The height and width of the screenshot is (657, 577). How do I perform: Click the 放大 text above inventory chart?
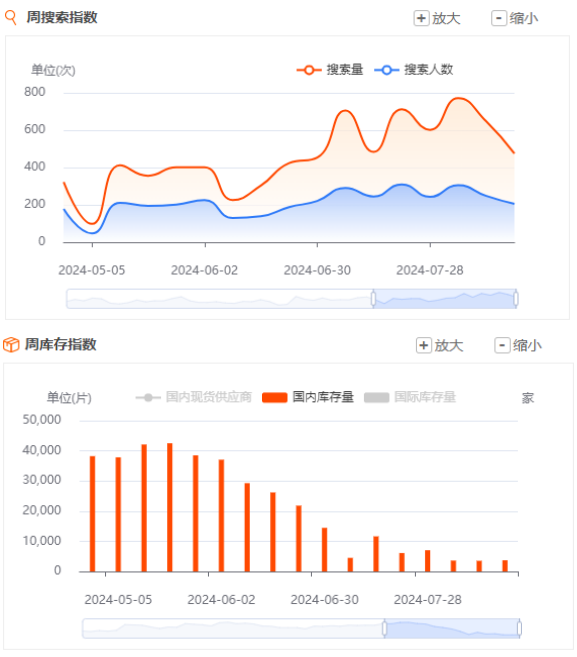pyautogui.click(x=448, y=346)
